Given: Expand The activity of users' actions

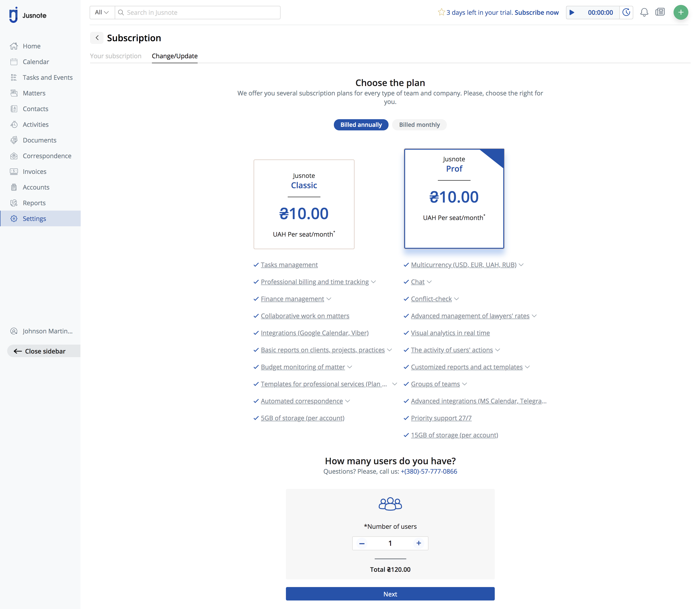Looking at the screenshot, I should 497,350.
